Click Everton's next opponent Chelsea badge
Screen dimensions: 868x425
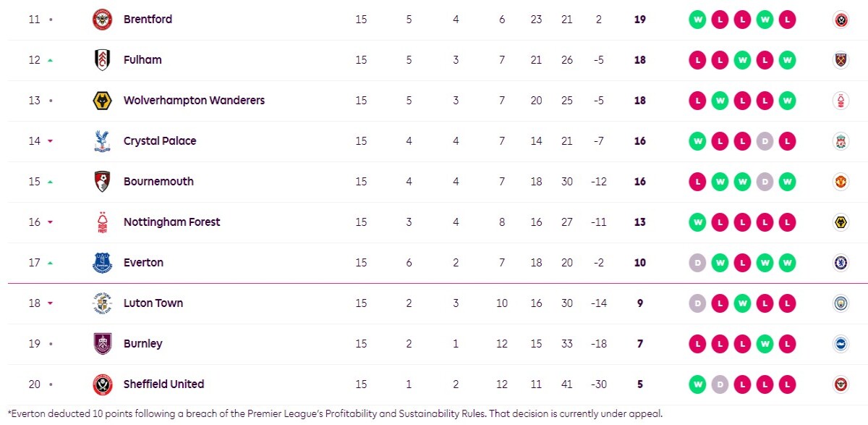pos(840,263)
